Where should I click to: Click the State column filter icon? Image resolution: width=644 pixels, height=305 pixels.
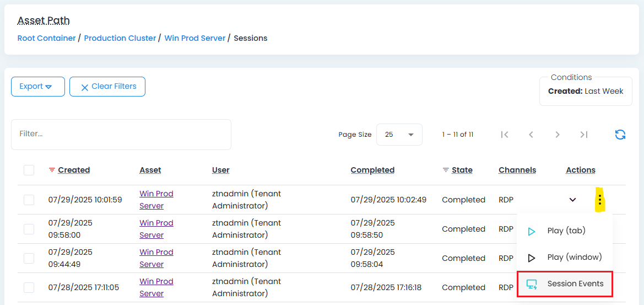[446, 170]
